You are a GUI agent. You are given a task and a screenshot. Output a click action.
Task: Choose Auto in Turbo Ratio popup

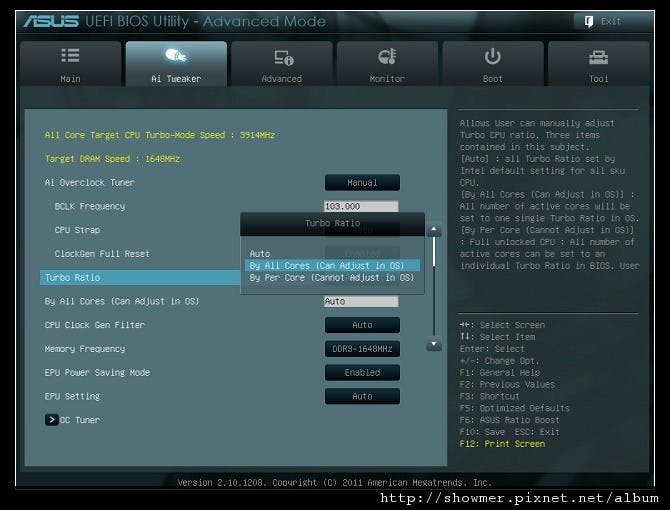point(260,253)
